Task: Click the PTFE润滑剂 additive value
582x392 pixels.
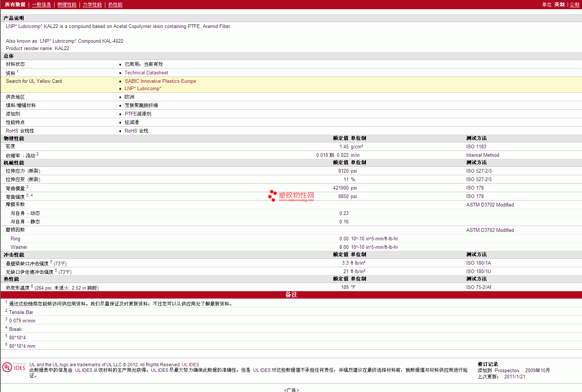Action: 138,114
